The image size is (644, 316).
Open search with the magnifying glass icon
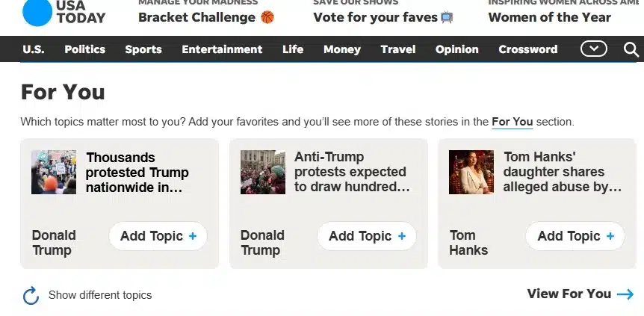(631, 49)
